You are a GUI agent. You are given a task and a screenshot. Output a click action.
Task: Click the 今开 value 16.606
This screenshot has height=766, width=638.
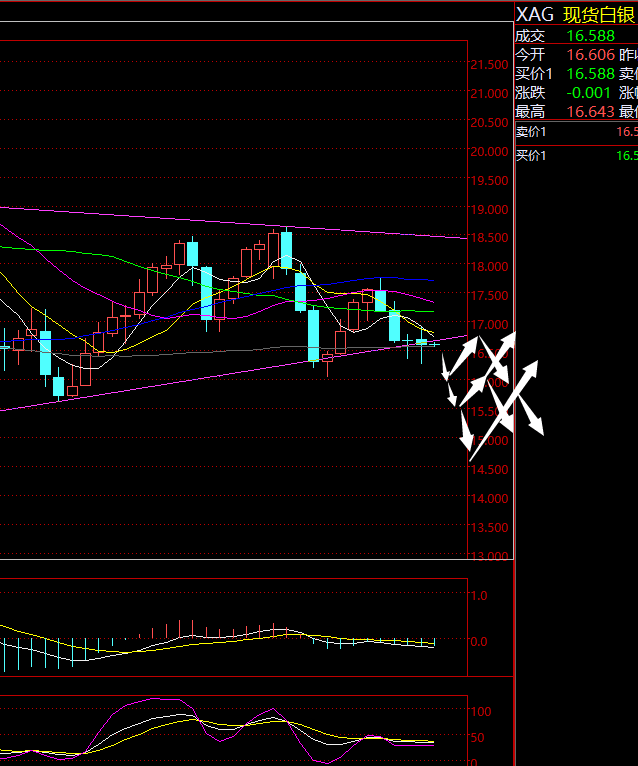click(591, 55)
